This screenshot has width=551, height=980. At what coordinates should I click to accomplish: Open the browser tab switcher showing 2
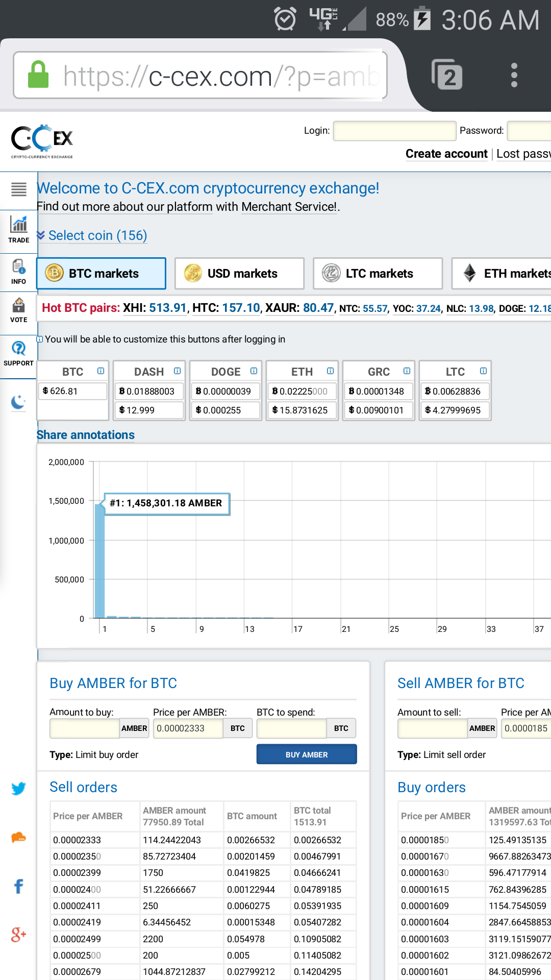tap(447, 75)
